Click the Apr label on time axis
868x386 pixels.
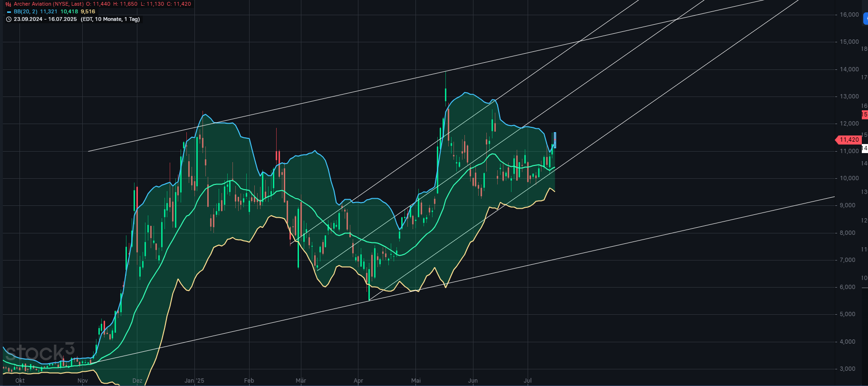pos(358,381)
